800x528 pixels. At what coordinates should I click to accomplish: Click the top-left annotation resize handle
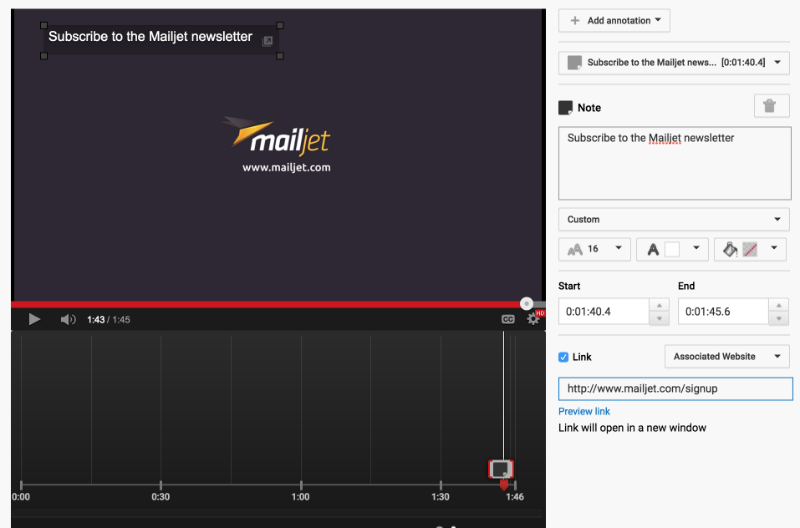pos(44,26)
